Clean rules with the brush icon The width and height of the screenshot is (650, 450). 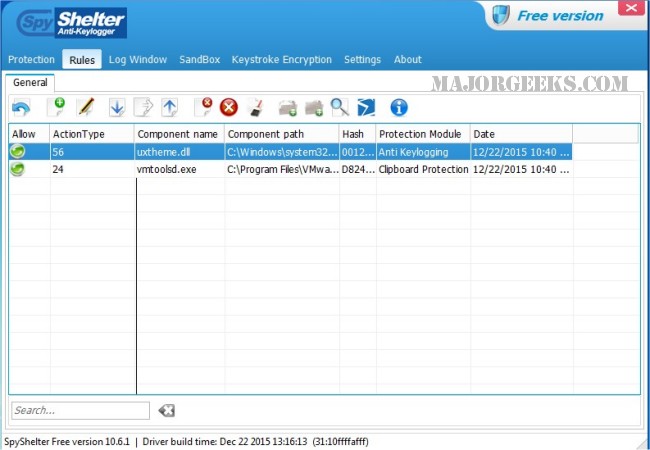point(257,108)
